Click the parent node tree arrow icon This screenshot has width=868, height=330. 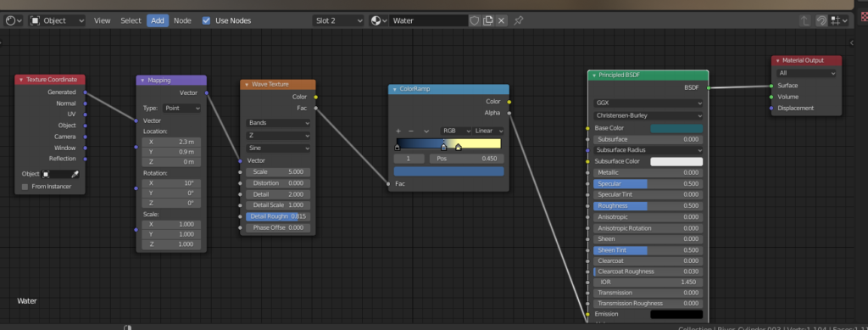[x=805, y=21]
